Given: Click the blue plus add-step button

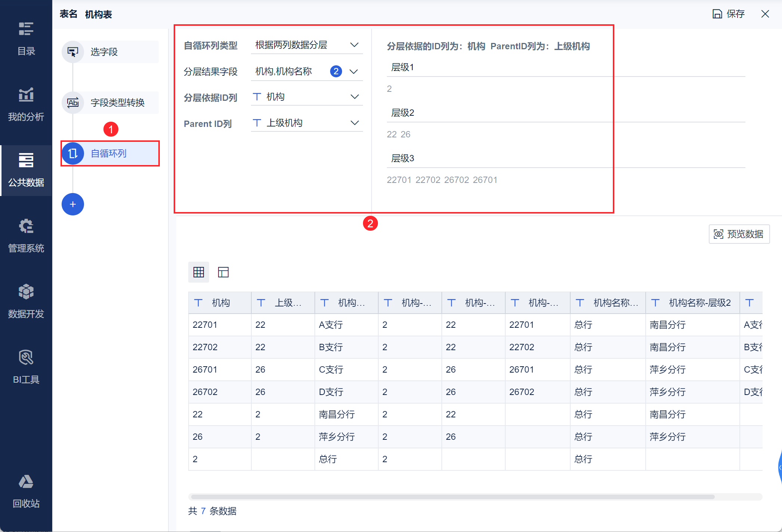Looking at the screenshot, I should pyautogui.click(x=73, y=204).
